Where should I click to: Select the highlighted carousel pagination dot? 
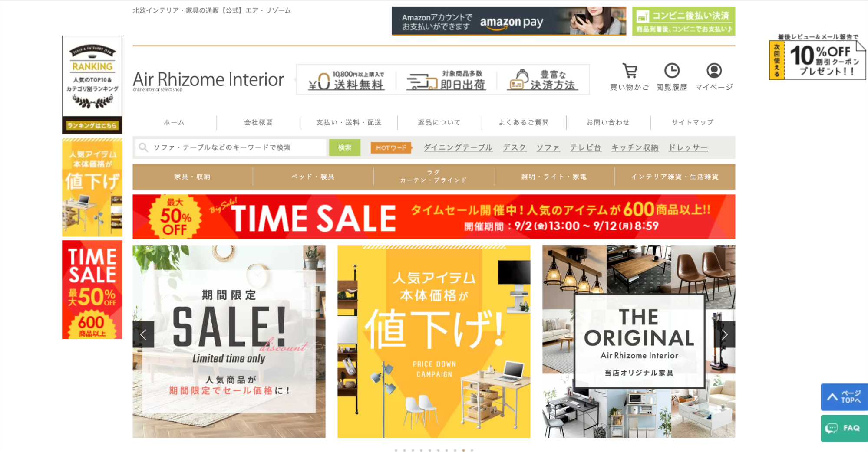[464, 450]
